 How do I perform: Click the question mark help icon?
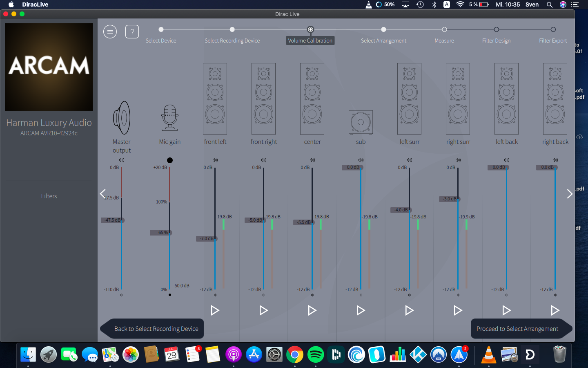click(x=132, y=31)
